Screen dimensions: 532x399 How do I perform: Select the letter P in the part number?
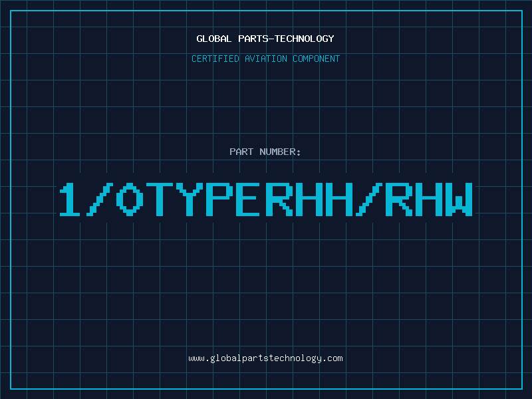pos(219,199)
